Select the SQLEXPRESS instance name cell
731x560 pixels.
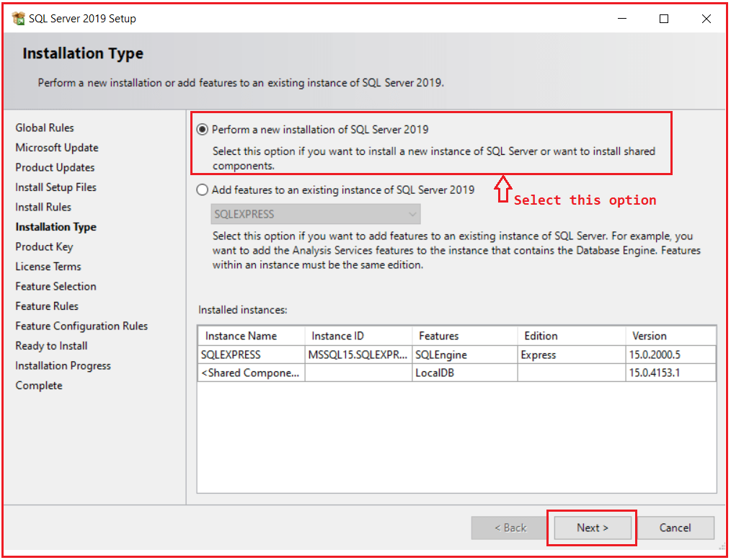point(252,355)
